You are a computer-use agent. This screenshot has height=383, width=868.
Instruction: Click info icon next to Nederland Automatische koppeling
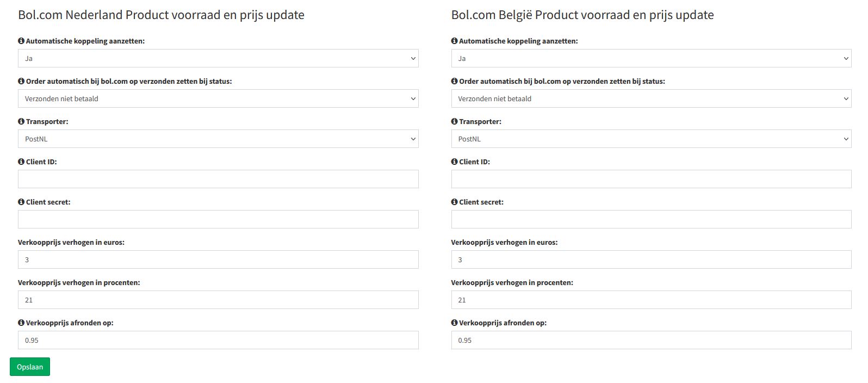click(x=21, y=41)
